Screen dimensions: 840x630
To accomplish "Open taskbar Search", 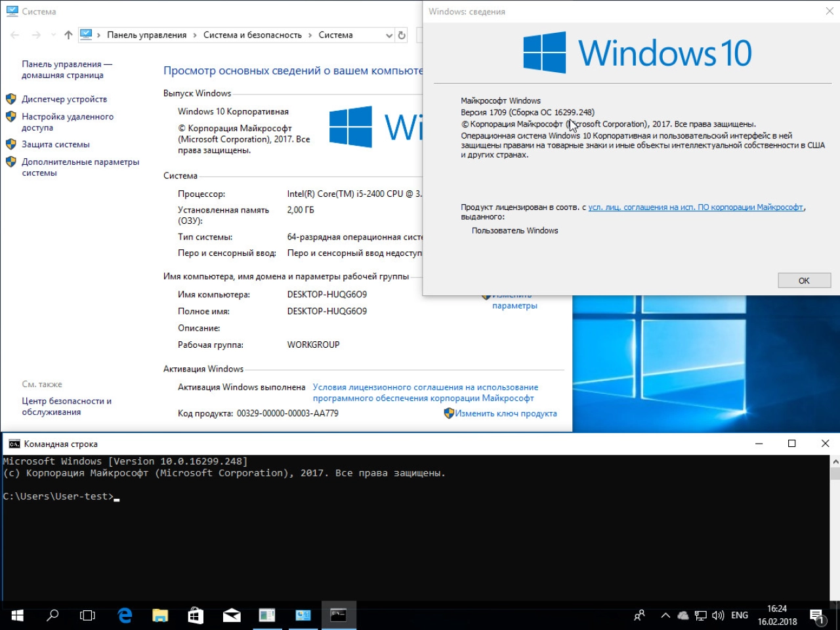I will (52, 615).
